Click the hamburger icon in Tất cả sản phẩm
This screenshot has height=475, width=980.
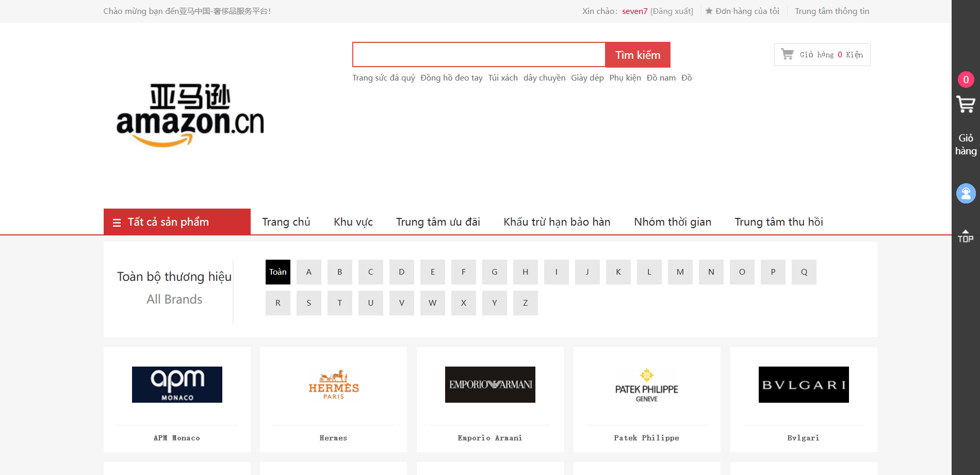click(x=117, y=223)
